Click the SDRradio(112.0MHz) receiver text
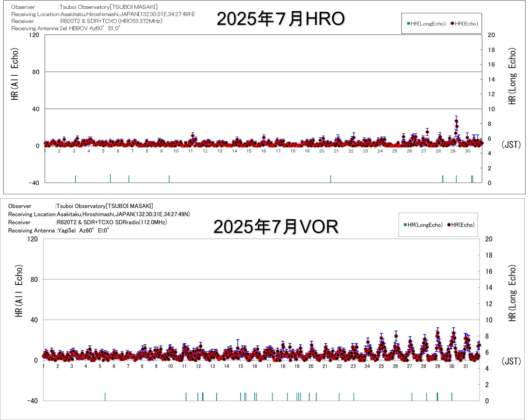Viewport: 531px width, 420px height. 141,222
